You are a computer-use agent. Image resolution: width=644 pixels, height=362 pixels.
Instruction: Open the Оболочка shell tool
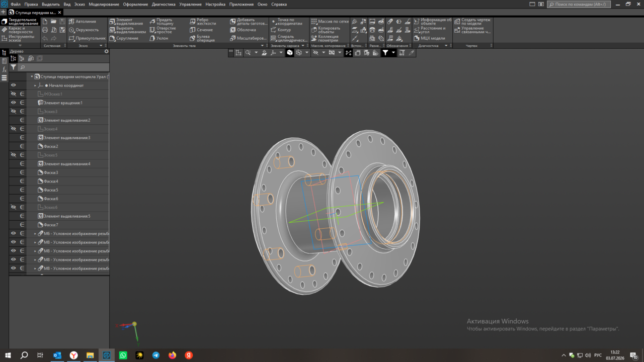(x=243, y=30)
